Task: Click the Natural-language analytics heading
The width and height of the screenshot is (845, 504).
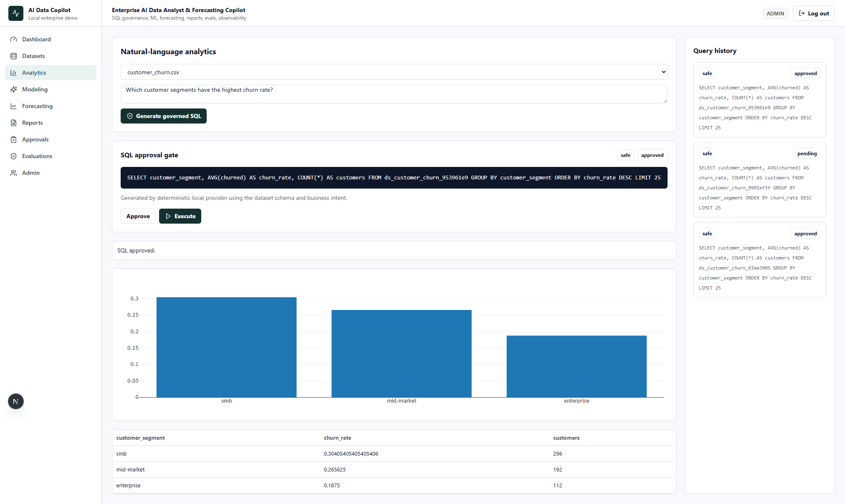Action: [168, 52]
